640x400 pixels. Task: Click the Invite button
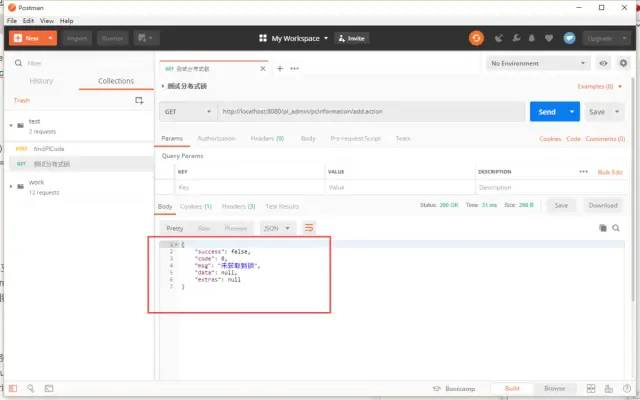click(x=352, y=38)
